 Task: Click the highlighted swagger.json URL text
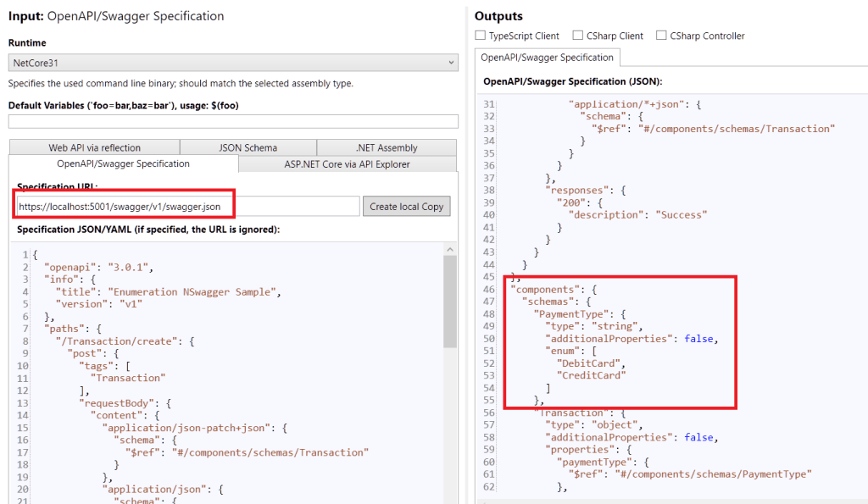pos(124,204)
